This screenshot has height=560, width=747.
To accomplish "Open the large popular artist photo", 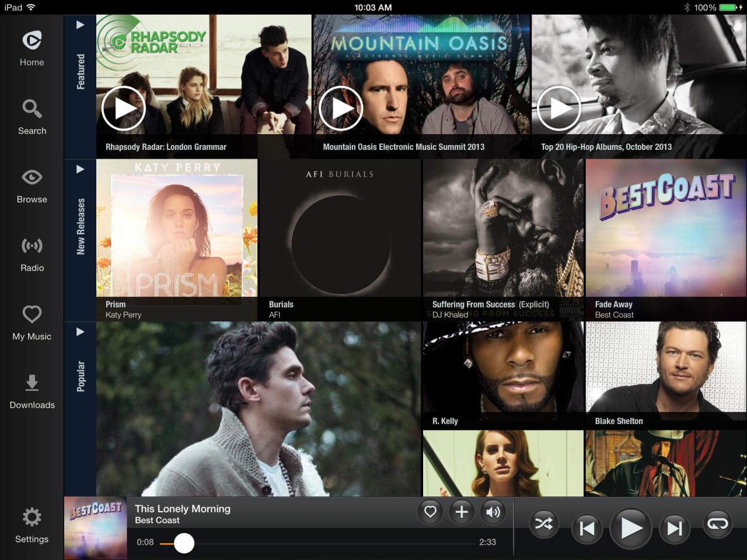I will [x=259, y=409].
